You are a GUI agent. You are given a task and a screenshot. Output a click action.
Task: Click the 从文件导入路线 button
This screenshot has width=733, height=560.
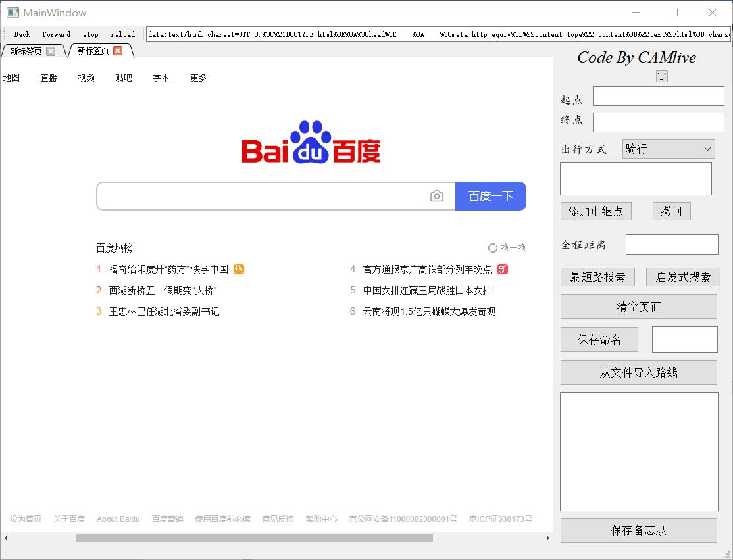[x=638, y=372]
